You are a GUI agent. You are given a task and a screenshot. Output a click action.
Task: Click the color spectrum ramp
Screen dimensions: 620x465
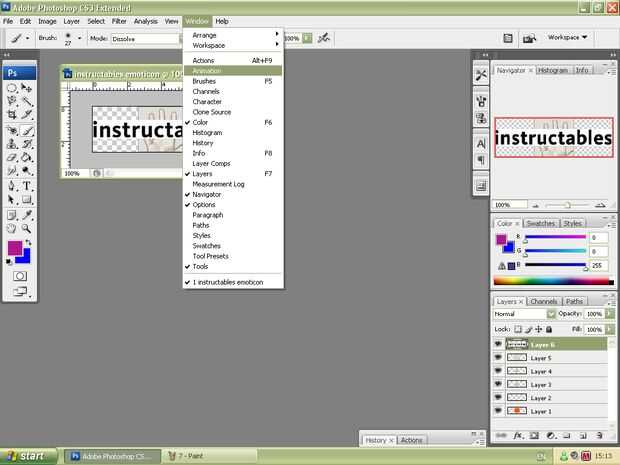pyautogui.click(x=554, y=282)
